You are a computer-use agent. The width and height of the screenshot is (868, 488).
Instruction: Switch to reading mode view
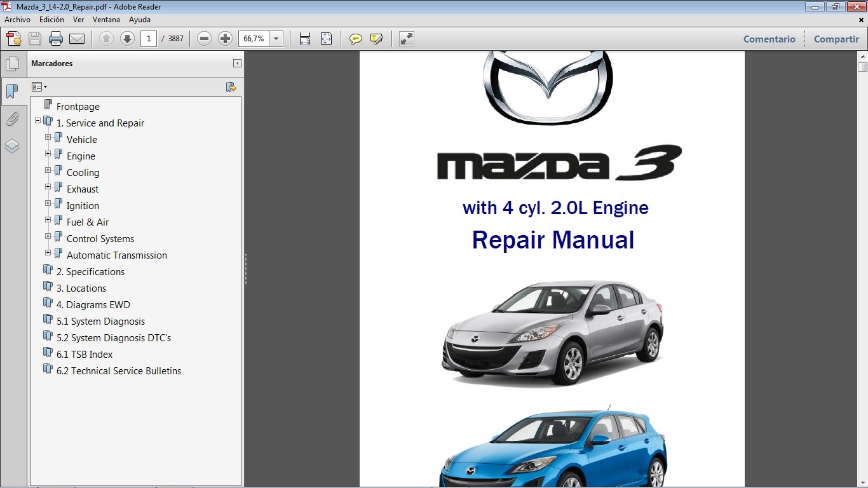click(x=405, y=39)
